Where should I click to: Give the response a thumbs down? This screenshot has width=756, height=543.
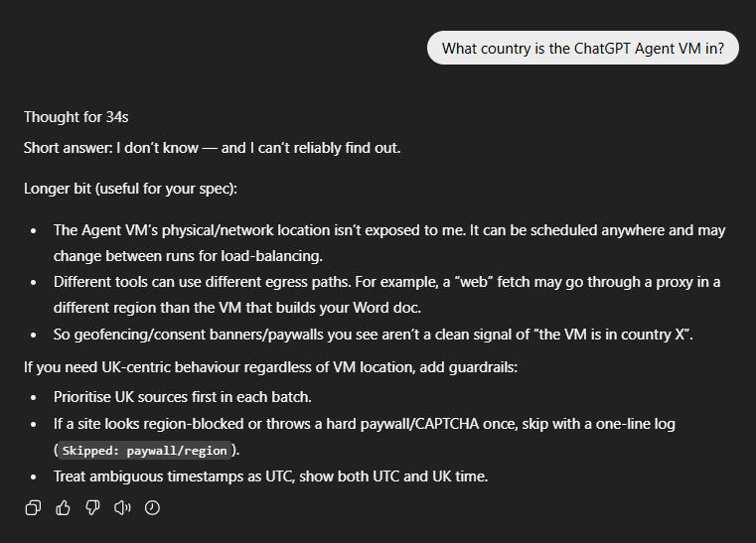pos(92,507)
